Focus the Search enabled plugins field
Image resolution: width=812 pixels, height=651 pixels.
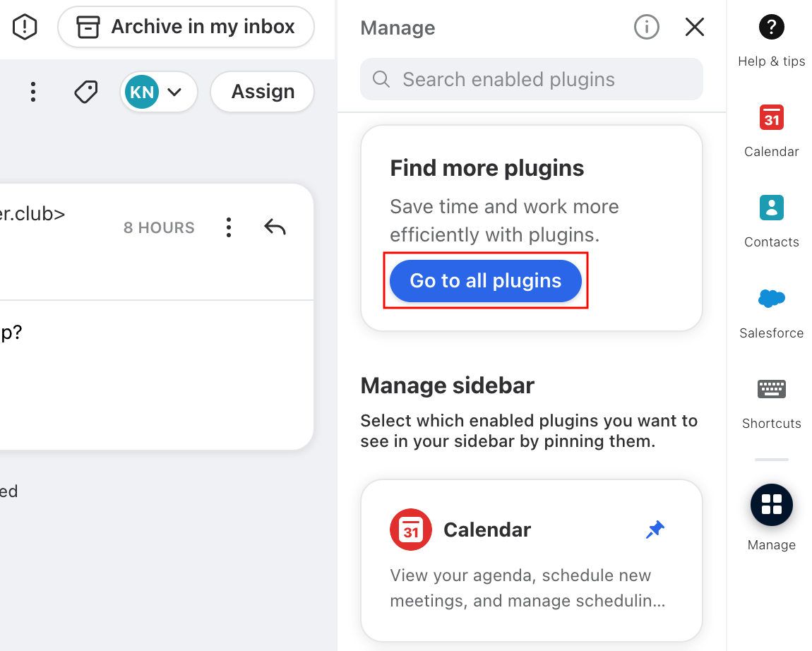coord(531,79)
